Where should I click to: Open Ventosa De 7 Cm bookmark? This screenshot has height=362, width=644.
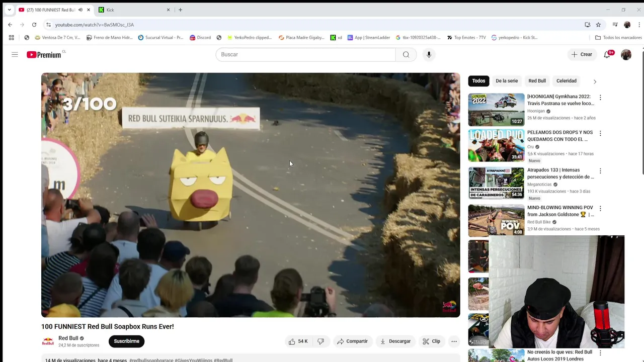pos(57,37)
